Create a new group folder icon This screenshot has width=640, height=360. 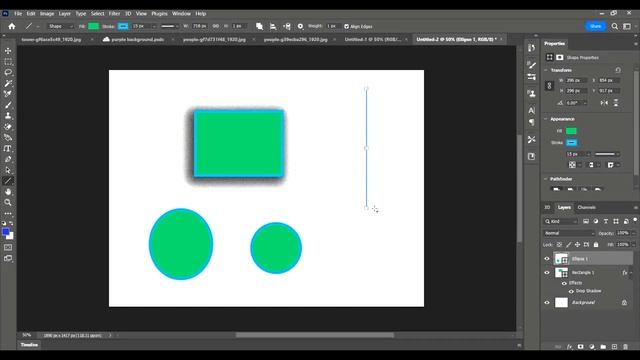point(603,347)
